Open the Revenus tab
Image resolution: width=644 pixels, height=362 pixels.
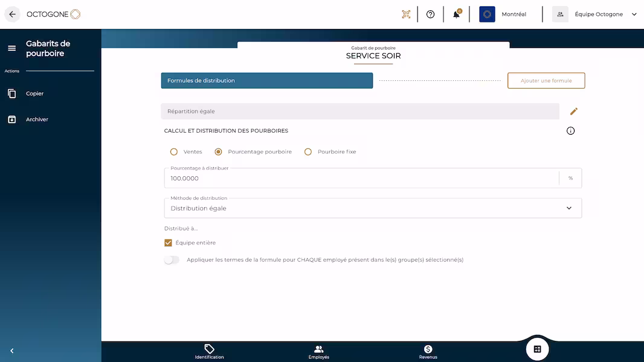tap(428, 352)
